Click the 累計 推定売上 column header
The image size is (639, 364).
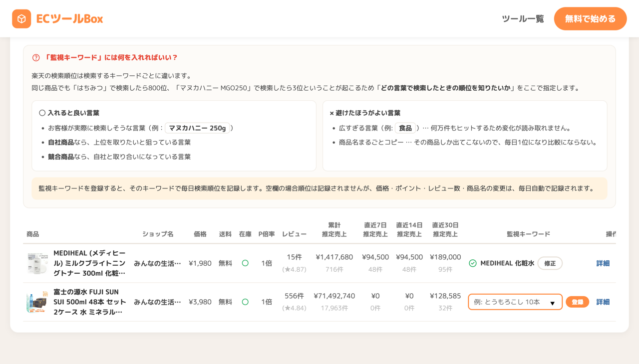coord(334,230)
